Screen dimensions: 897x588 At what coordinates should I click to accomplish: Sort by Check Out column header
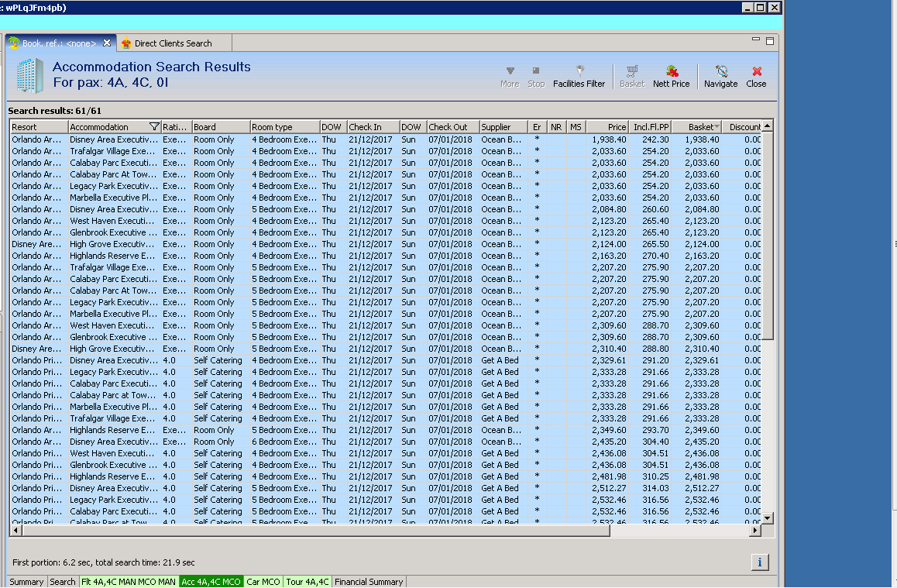tap(453, 127)
